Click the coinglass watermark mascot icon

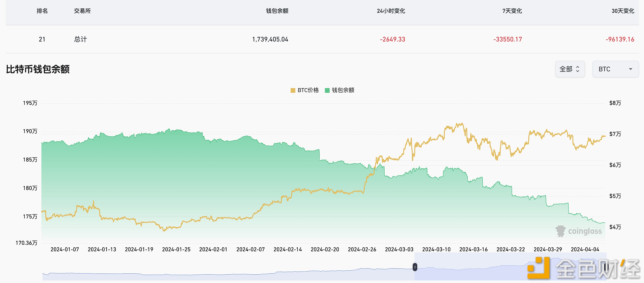tap(560, 231)
